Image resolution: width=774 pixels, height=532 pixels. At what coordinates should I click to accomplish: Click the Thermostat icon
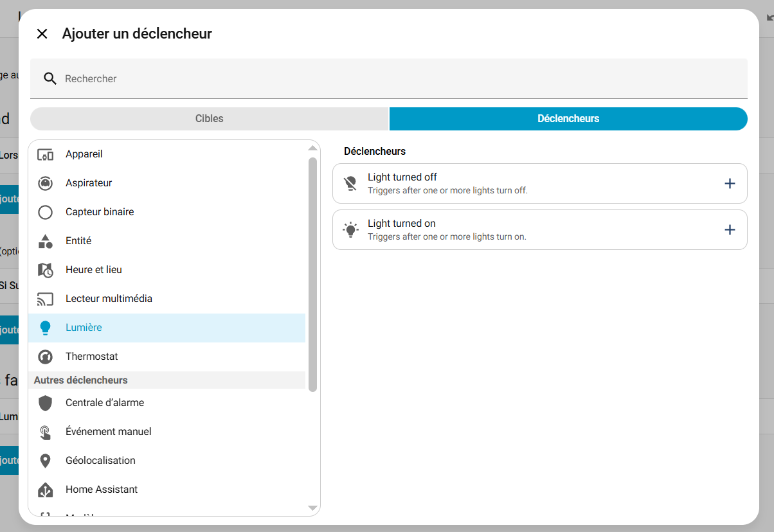[45, 357]
